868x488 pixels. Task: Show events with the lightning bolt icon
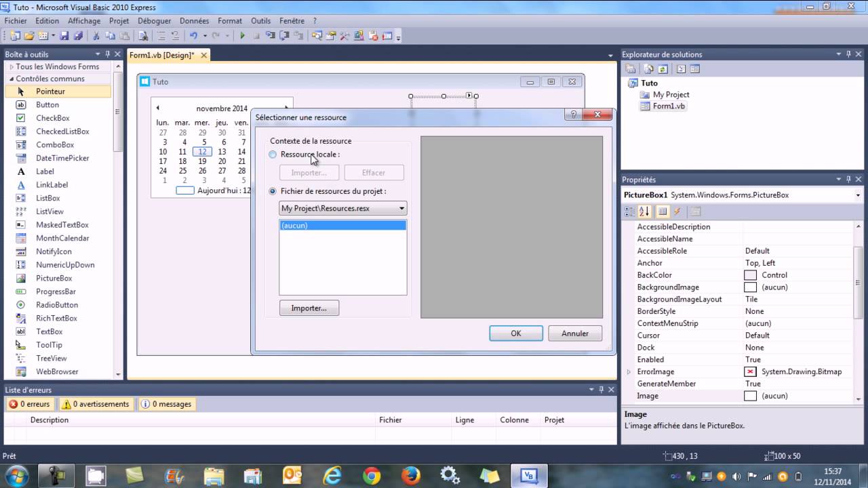coord(677,211)
